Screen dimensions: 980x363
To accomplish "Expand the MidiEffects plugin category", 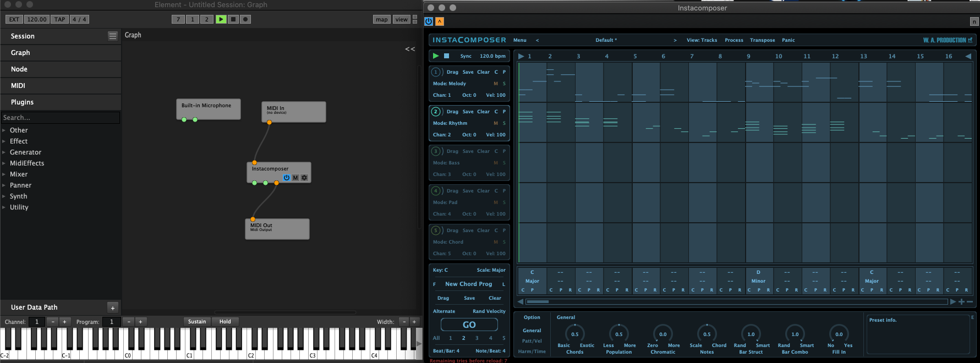I will [x=4, y=163].
